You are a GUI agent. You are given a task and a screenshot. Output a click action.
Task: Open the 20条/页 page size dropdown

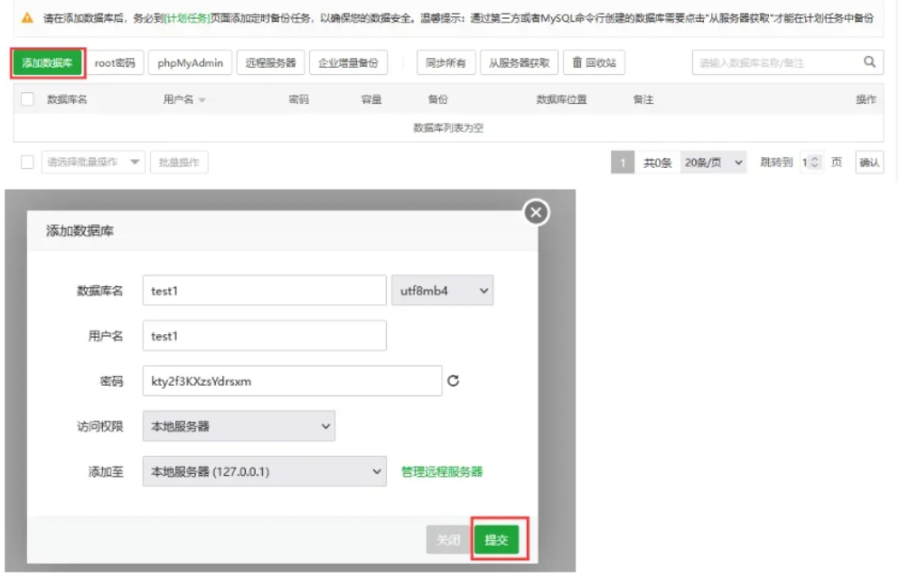[x=714, y=163]
